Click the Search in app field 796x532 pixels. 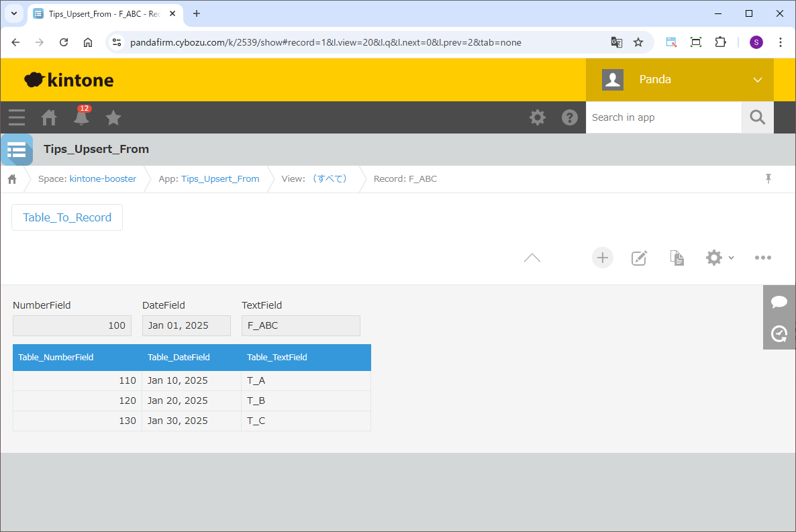point(663,117)
